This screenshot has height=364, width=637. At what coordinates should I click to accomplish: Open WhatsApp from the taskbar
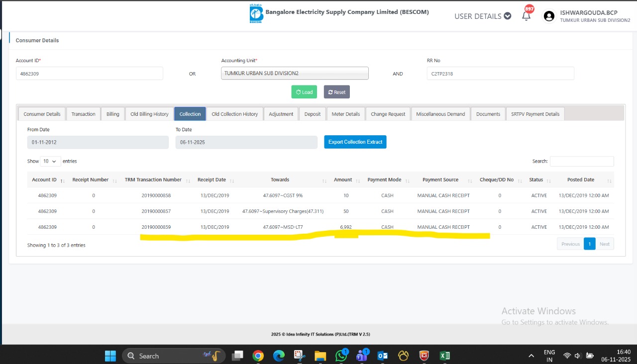coord(341,356)
